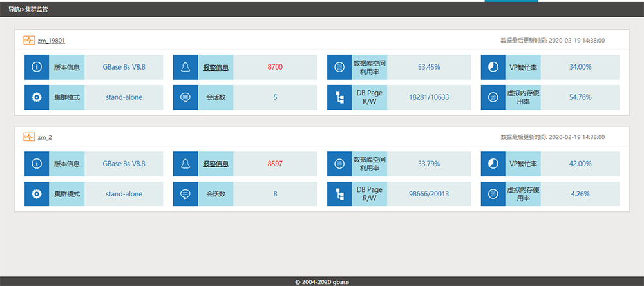Click the DB Page R/W icon for zm_19801
Screen dimensions: 644x286
click(x=339, y=97)
